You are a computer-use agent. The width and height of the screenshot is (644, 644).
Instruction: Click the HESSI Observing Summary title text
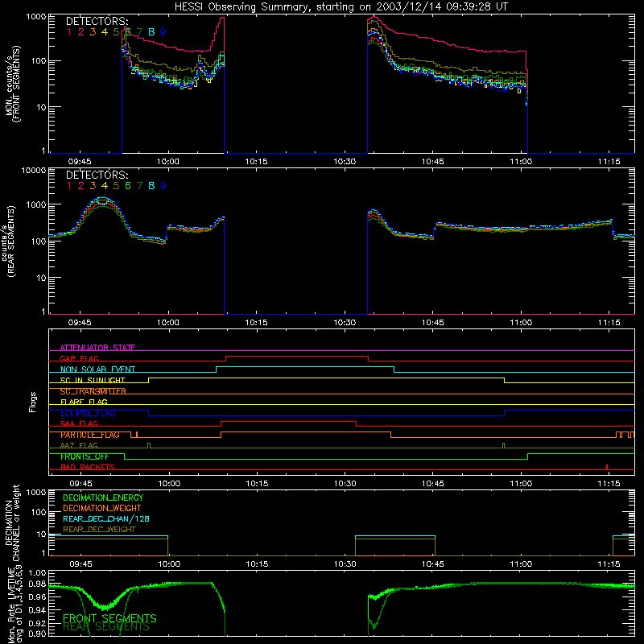pyautogui.click(x=341, y=6)
